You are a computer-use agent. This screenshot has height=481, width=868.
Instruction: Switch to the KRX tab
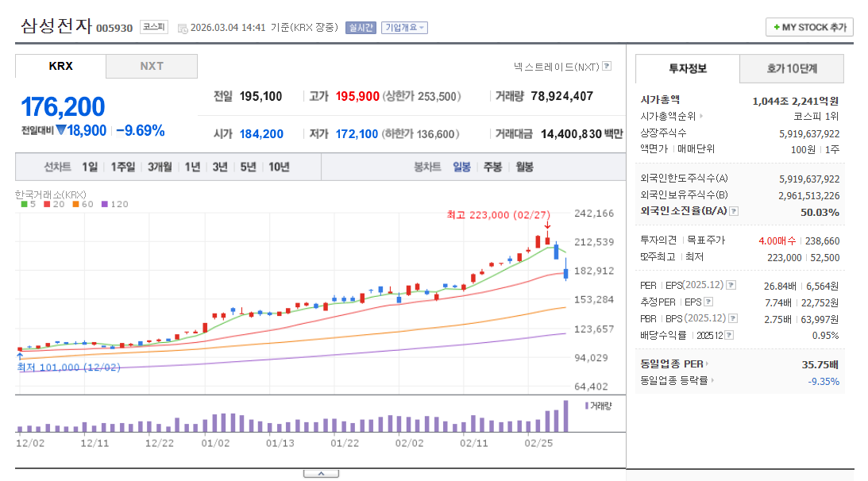(x=60, y=66)
